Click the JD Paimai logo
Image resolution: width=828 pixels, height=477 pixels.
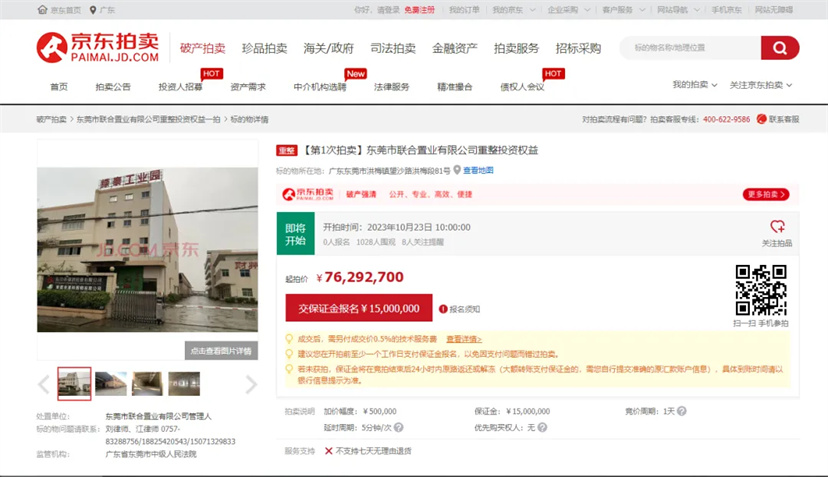tap(98, 48)
